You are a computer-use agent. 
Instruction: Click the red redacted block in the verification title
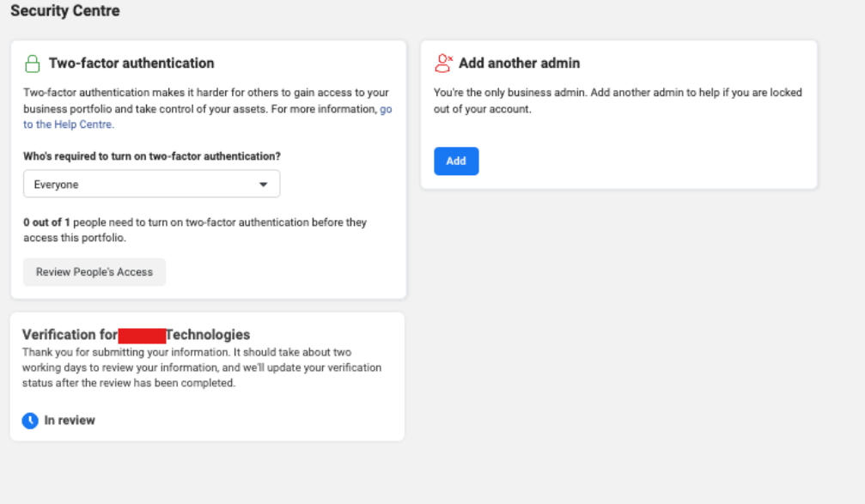(x=142, y=335)
